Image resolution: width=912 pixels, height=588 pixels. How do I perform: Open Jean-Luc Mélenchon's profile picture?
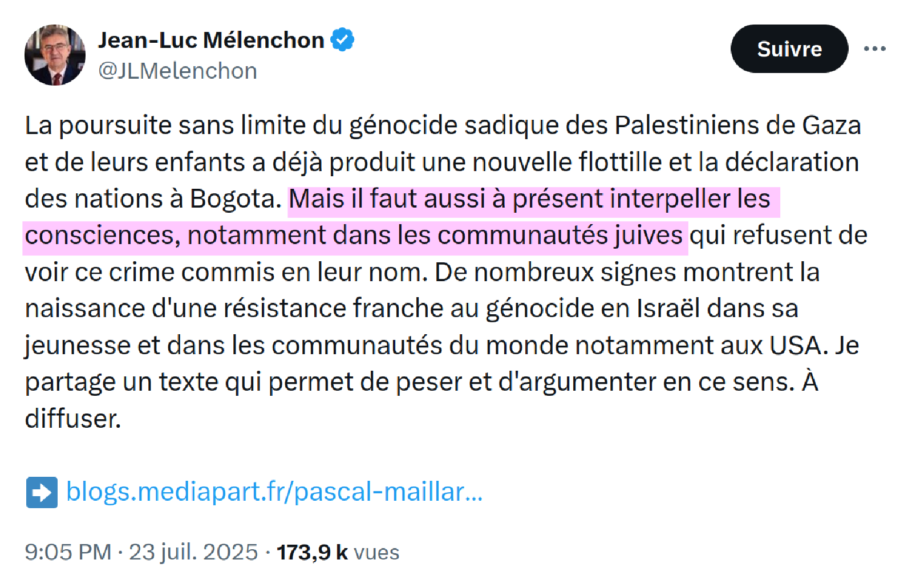tap(55, 55)
